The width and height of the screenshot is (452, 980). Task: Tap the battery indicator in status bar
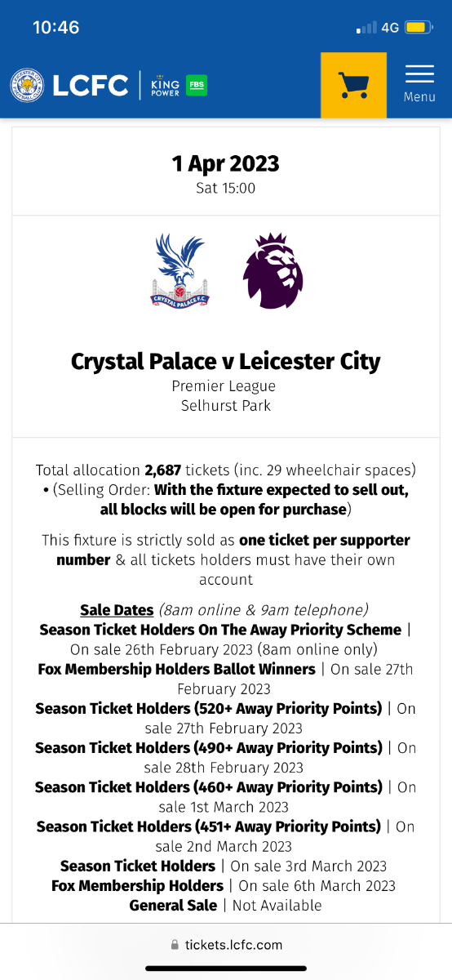pos(419,28)
